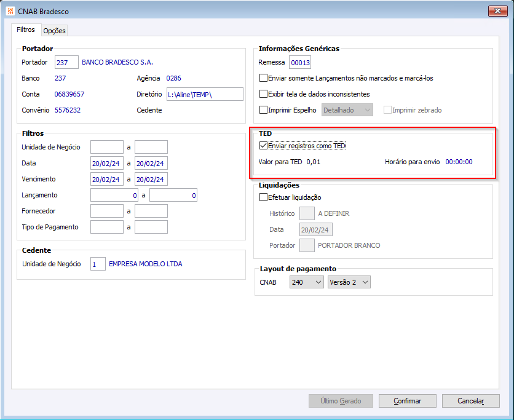
Task: Click the second Tipo de Pagamento field
Action: click(151, 227)
